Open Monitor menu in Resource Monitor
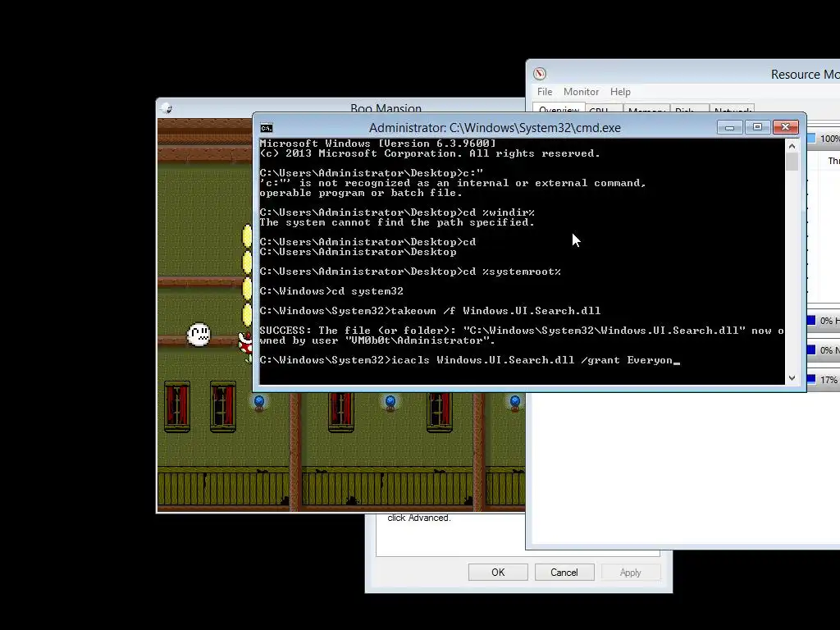Viewport: 840px width, 630px height. tap(581, 92)
